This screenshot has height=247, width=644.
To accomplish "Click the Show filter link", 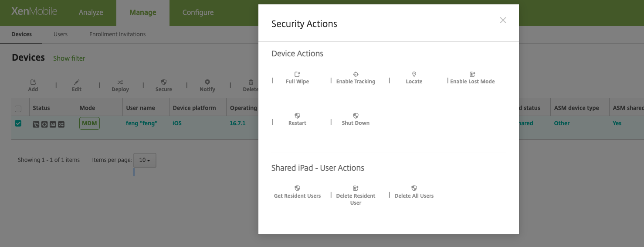I will tap(69, 58).
